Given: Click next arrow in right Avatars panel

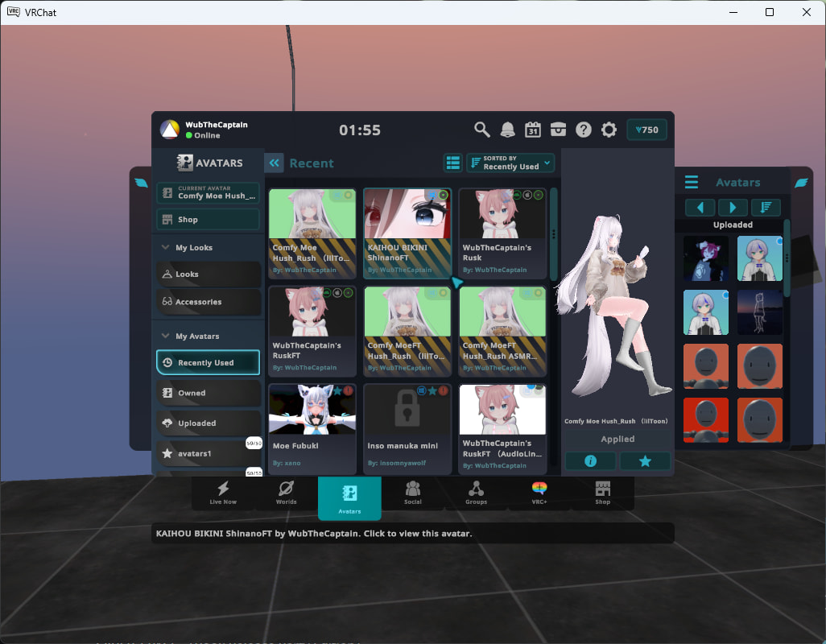Looking at the screenshot, I should [733, 208].
